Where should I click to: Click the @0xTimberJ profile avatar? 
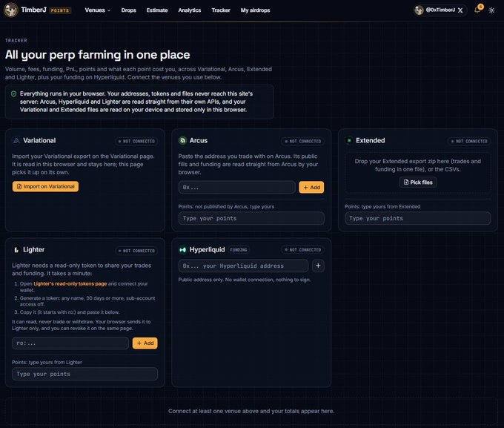coord(419,10)
